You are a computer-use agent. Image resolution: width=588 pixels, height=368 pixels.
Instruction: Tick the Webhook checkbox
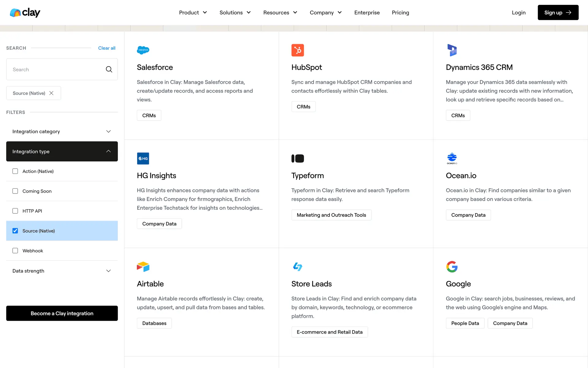[x=15, y=251]
